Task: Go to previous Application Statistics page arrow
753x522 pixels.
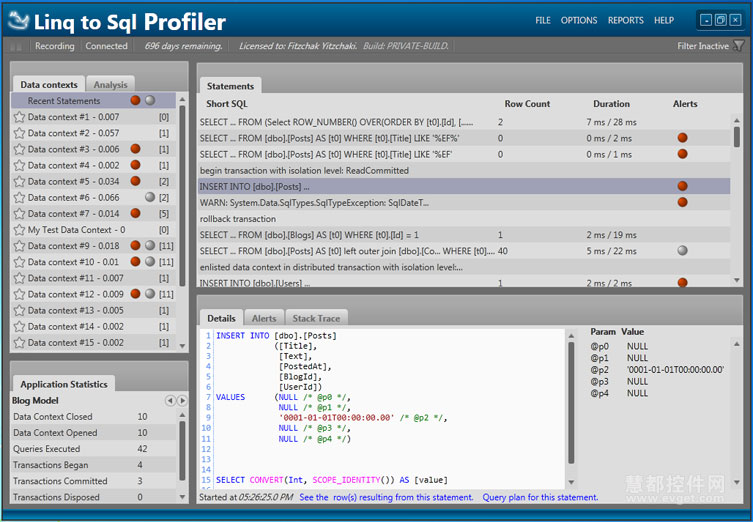Action: (x=170, y=401)
